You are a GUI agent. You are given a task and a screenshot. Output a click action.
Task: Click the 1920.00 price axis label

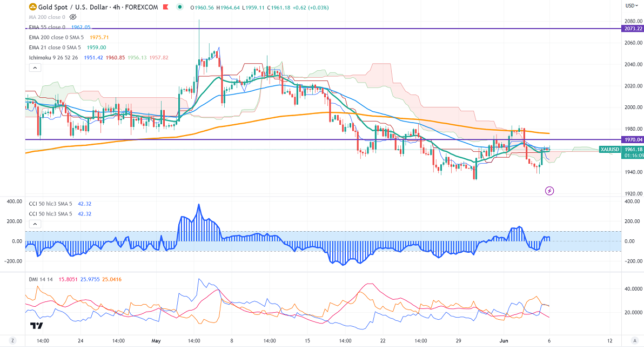pos(633,193)
